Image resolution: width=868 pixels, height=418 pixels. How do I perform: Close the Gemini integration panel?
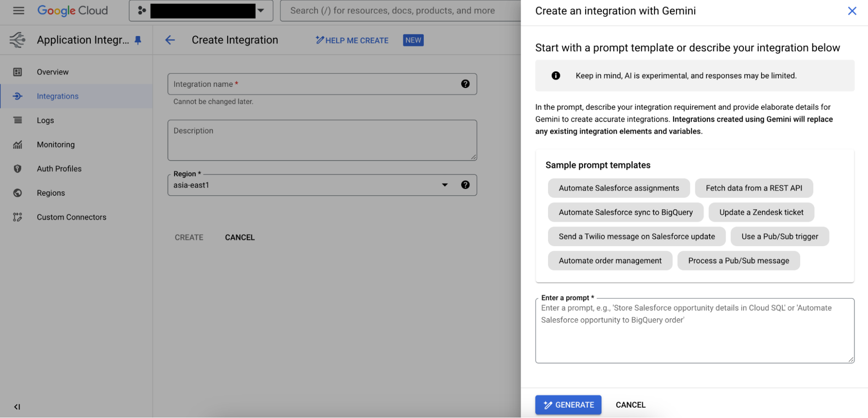[x=851, y=11]
